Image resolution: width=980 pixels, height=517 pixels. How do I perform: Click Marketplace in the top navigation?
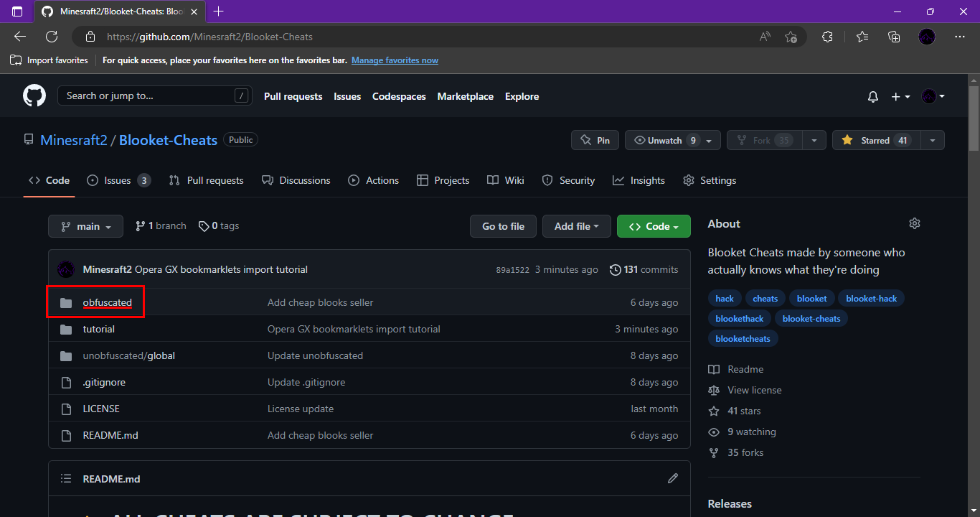(x=466, y=96)
